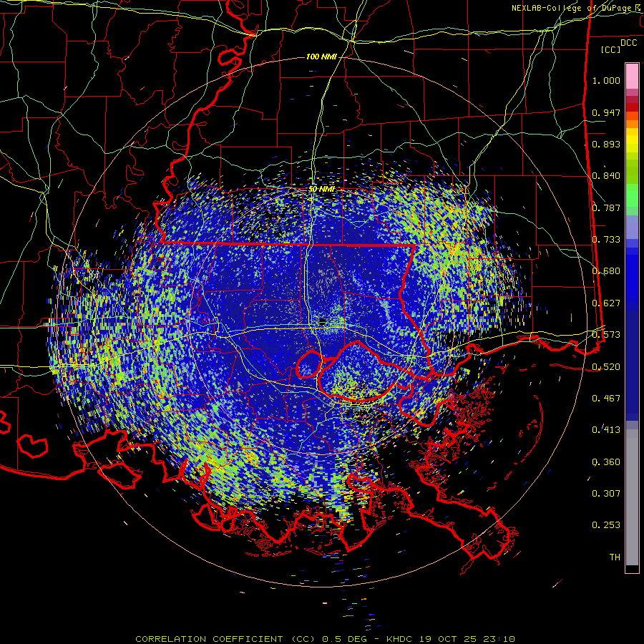Viewport: 644px width, 644px height.
Task: Click the 0.573 color scale value
Action: 606,334
